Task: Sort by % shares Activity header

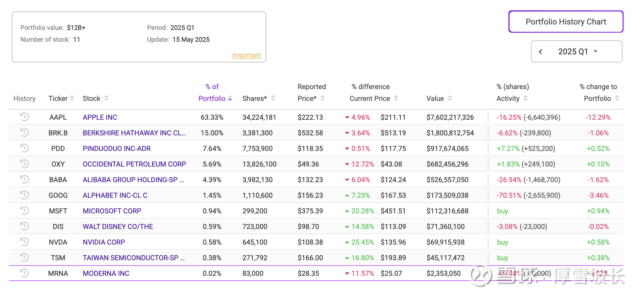Action: 526,98
